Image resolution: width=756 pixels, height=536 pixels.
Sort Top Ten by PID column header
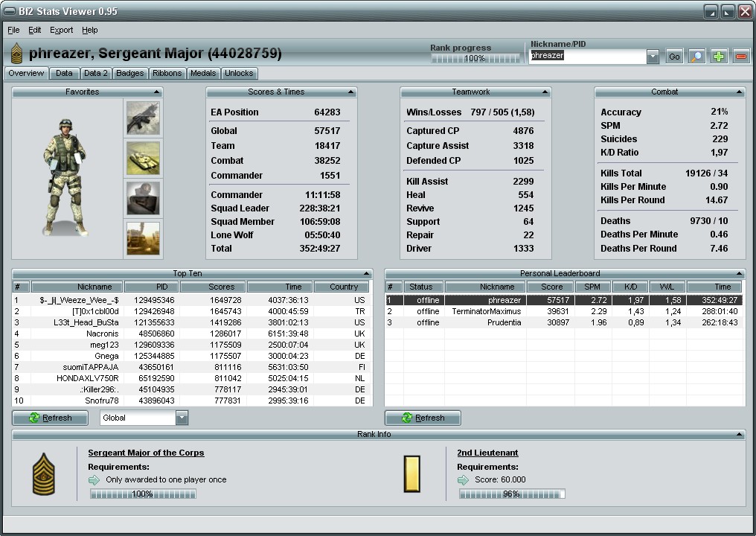[152, 287]
